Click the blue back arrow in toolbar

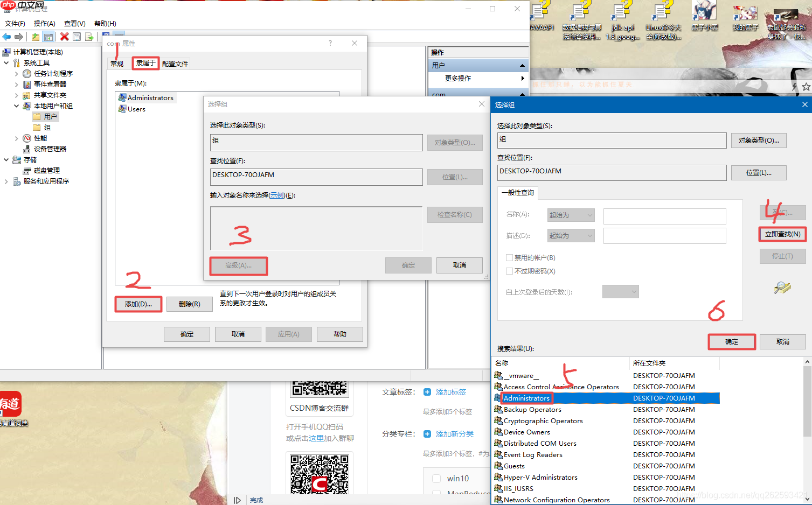pyautogui.click(x=6, y=37)
